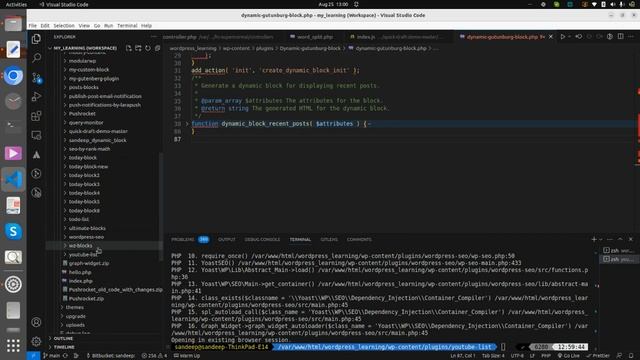Close the bottom terminal panel
Image resolution: width=640 pixels, height=360 pixels.
631,239
